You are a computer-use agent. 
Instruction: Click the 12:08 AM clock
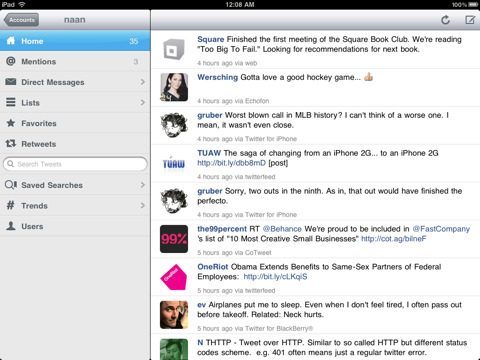point(240,4)
